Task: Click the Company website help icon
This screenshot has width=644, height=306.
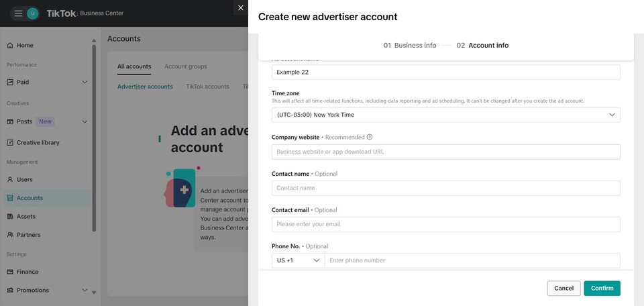Action: (370, 137)
